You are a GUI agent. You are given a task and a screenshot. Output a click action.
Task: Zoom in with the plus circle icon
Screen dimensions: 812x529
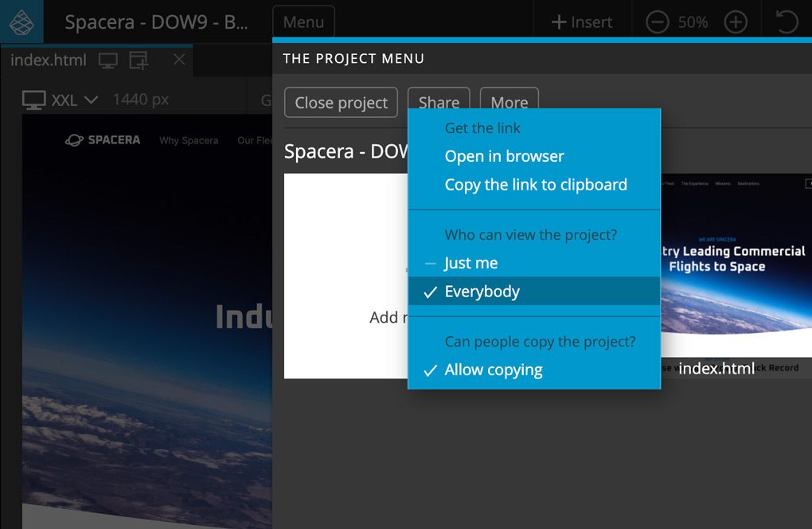click(x=736, y=22)
